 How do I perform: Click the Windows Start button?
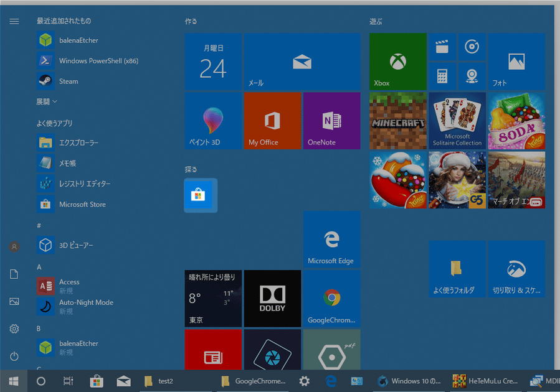click(14, 381)
